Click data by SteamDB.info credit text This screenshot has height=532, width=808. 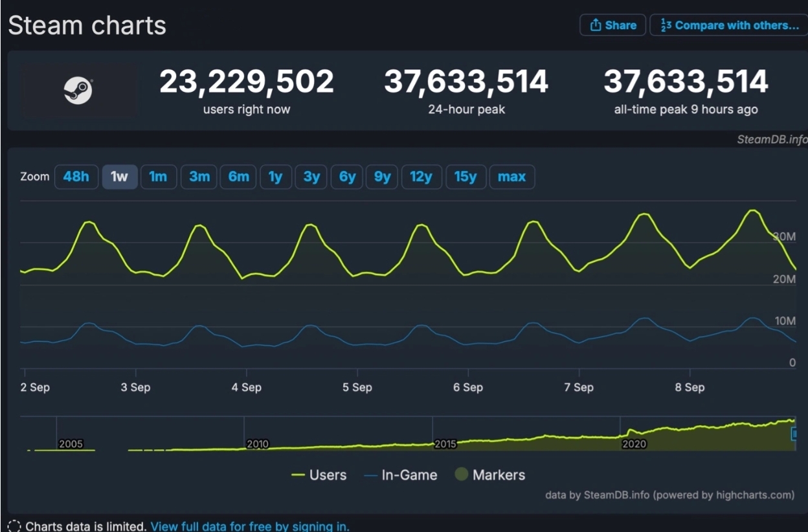[x=669, y=495]
